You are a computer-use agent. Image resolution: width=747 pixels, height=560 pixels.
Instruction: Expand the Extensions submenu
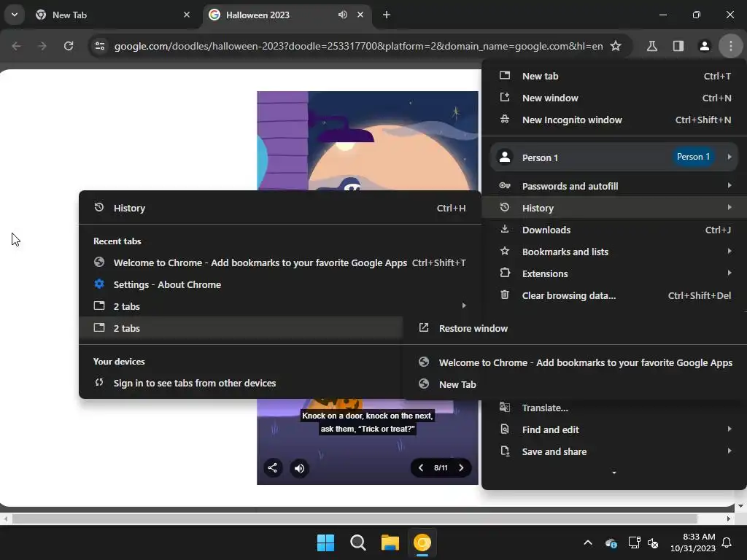[614, 273]
